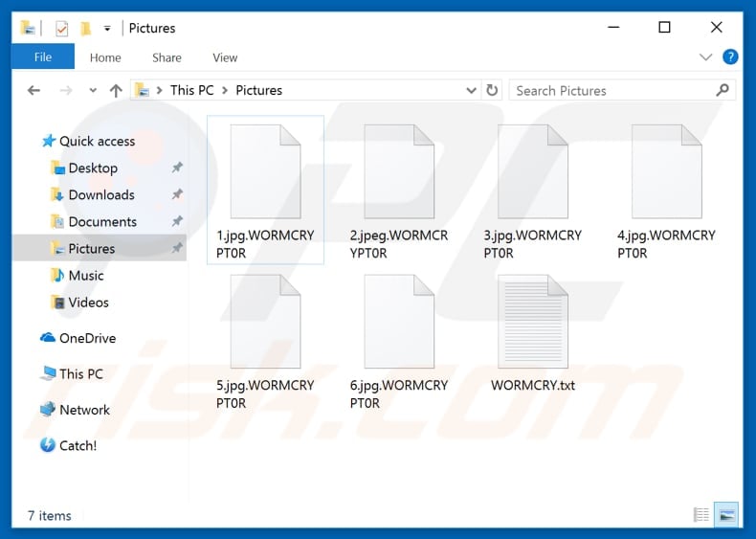Switch to Large icons view layout
The height and width of the screenshot is (539, 756).
726,515
